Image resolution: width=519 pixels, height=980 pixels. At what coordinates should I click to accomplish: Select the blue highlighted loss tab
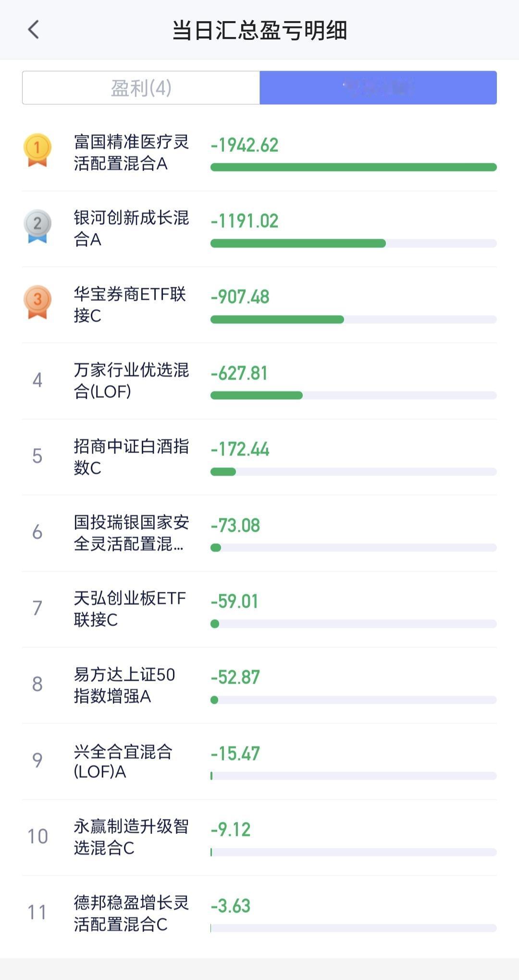pyautogui.click(x=378, y=88)
